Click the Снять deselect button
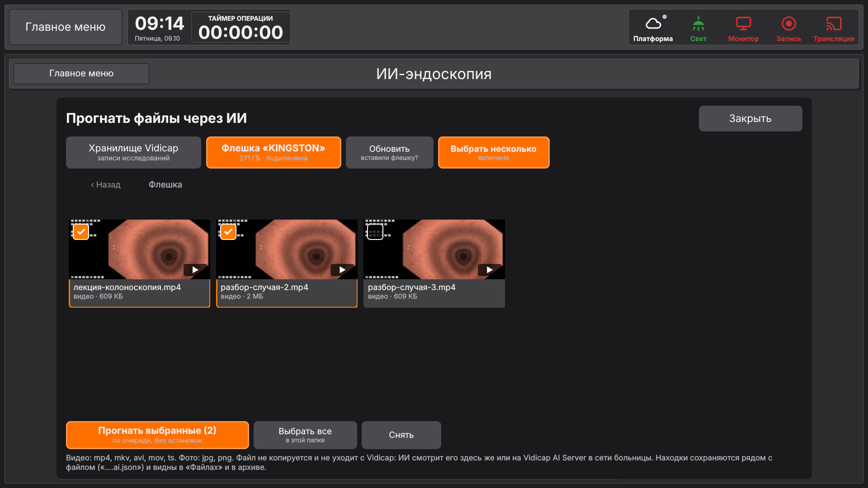The width and height of the screenshot is (868, 488). click(x=401, y=435)
